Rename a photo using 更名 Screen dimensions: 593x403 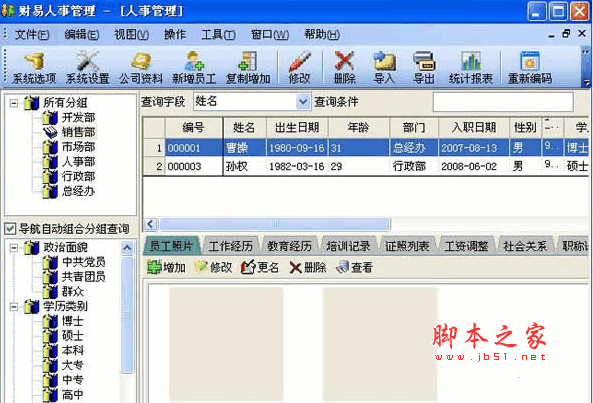260,268
